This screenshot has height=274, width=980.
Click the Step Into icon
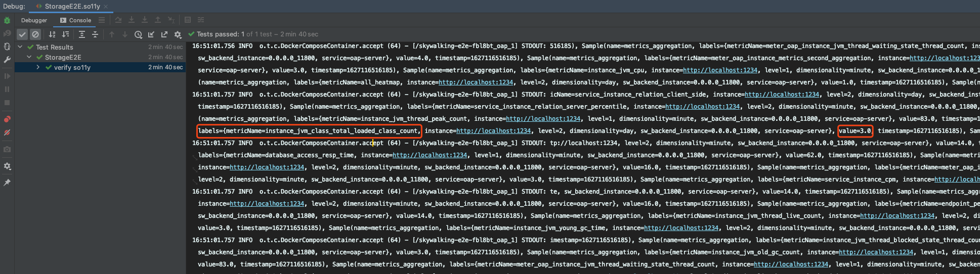point(131,20)
